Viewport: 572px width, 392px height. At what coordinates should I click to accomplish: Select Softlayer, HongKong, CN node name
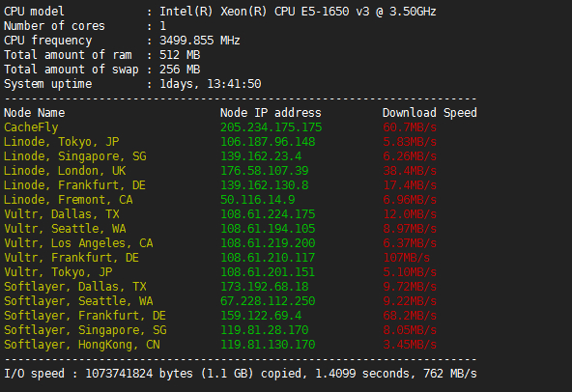pos(82,345)
